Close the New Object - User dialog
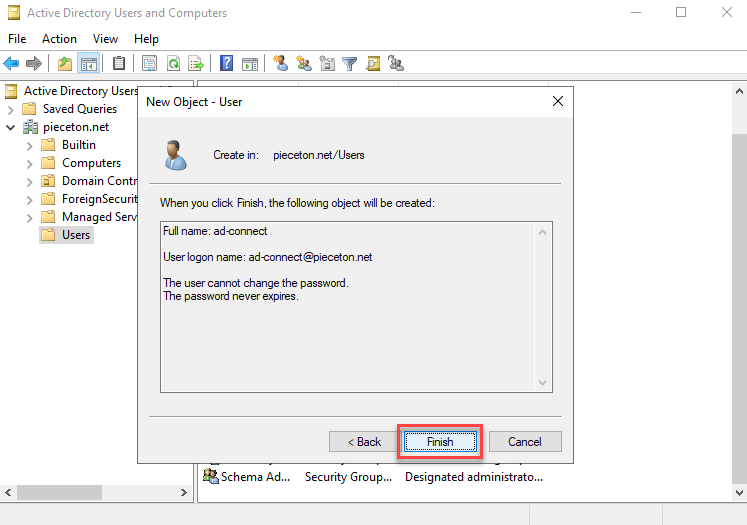Viewport: 747px width, 525px height. (558, 101)
